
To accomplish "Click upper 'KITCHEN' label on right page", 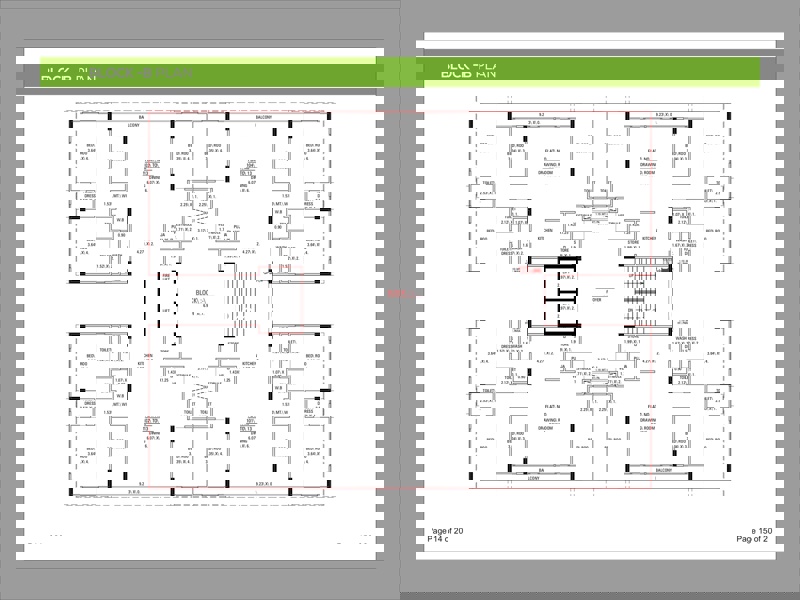I will 648,238.
